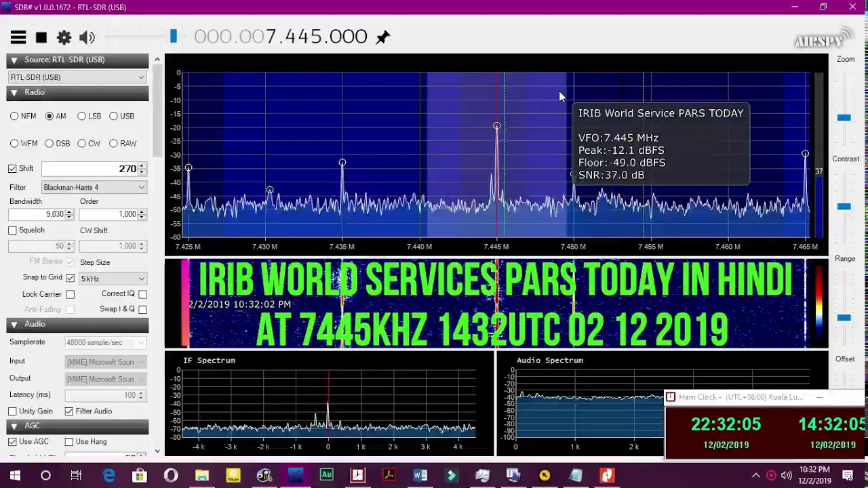Open the Windows Start menu
The width and height of the screenshot is (868, 488).
pyautogui.click(x=15, y=475)
